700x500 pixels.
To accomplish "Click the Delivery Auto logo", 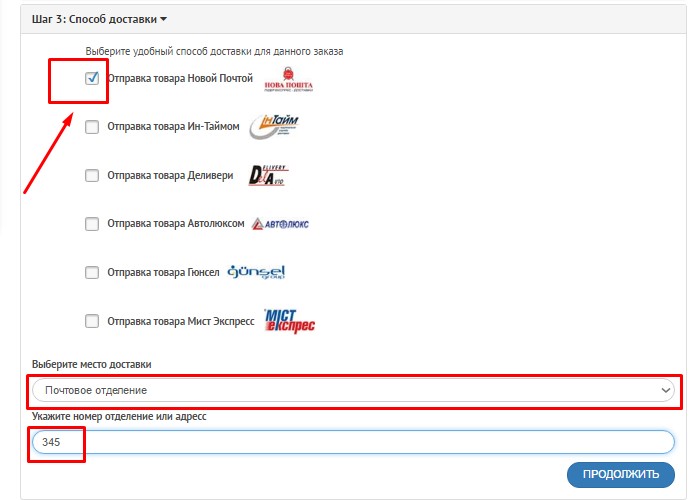I will coord(268,175).
